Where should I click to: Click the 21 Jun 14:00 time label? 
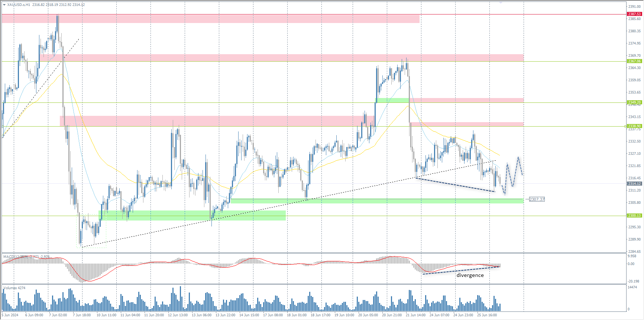pyautogui.click(x=415, y=315)
